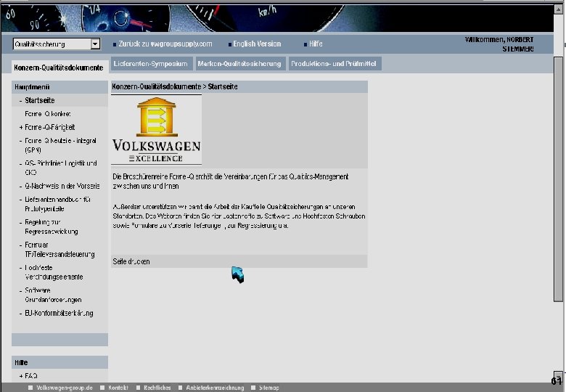The width and height of the screenshot is (566, 392).
Task: Open Volkswagen-group.de footer link
Action: [65, 388]
